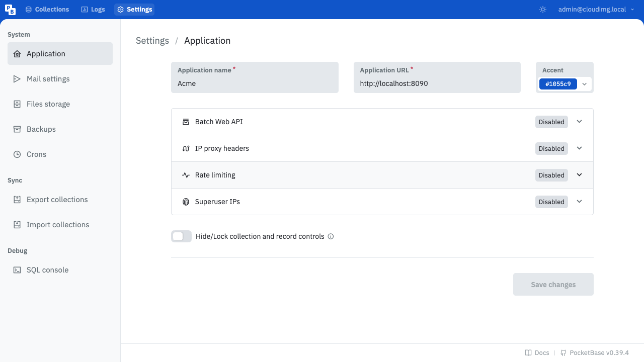Click the PocketBase logo icon
The image size is (644, 362).
[10, 10]
